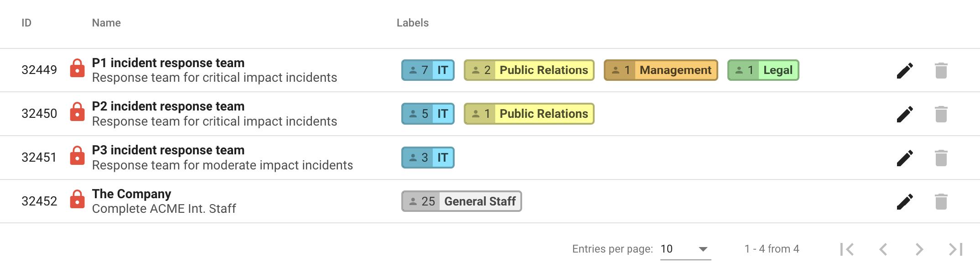Delete the P3 incident response team row
The width and height of the screenshot is (980, 274).
click(x=941, y=158)
